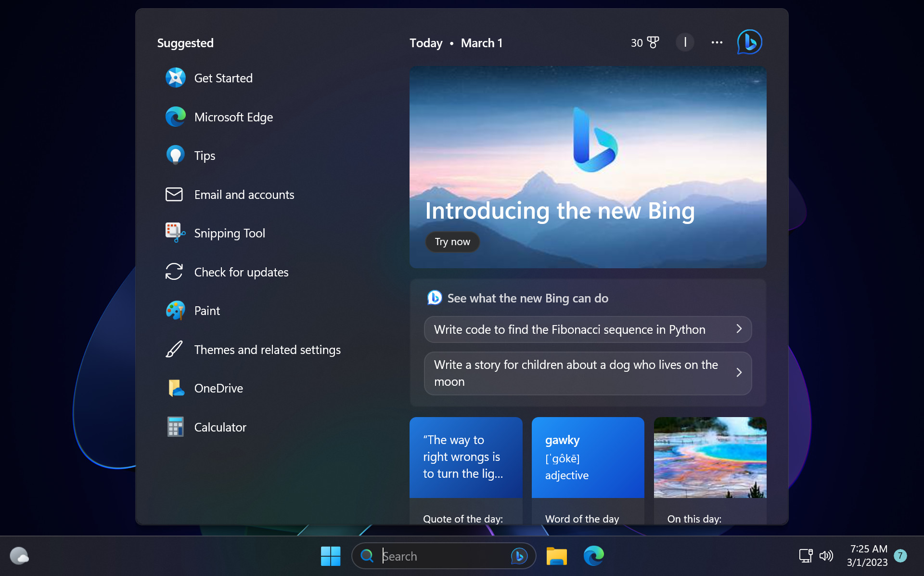This screenshot has height=576, width=924.
Task: Expand the dog on the moon story chevron
Action: tap(739, 373)
